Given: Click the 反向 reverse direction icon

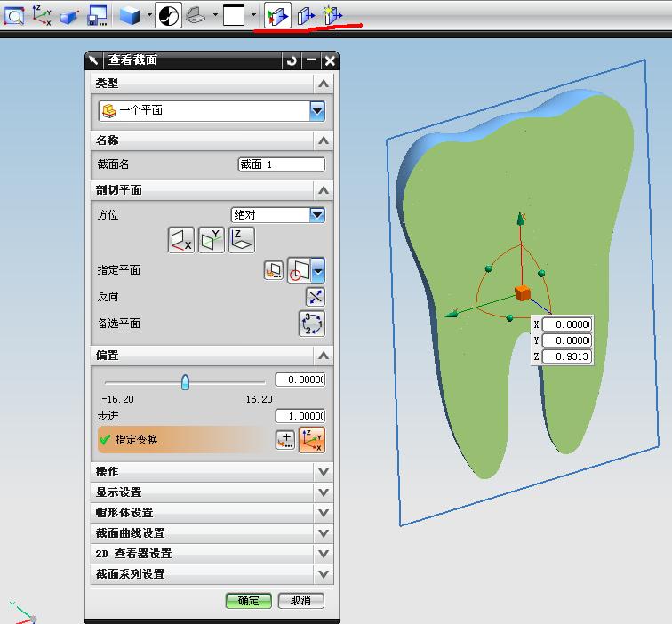Looking at the screenshot, I should [x=316, y=297].
